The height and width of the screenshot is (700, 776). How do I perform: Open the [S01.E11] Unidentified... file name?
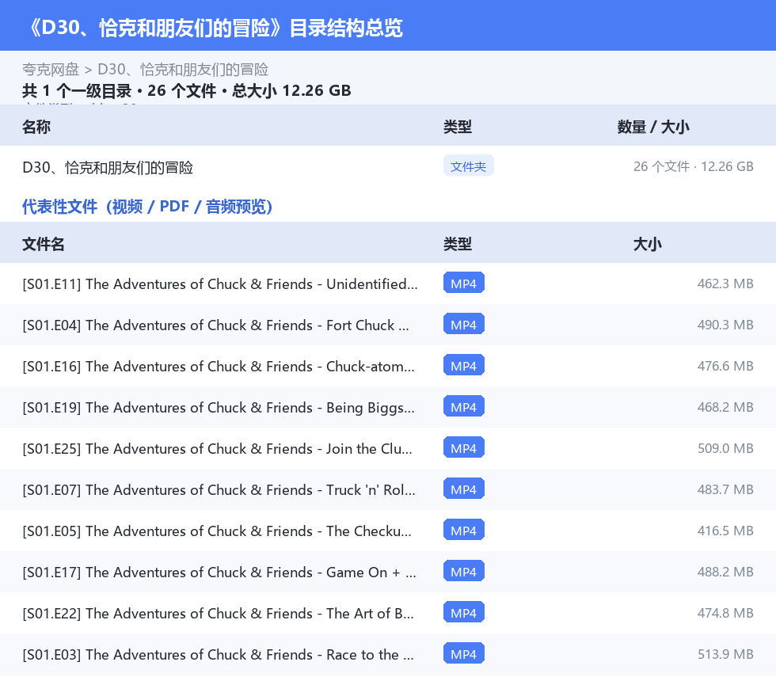[220, 284]
